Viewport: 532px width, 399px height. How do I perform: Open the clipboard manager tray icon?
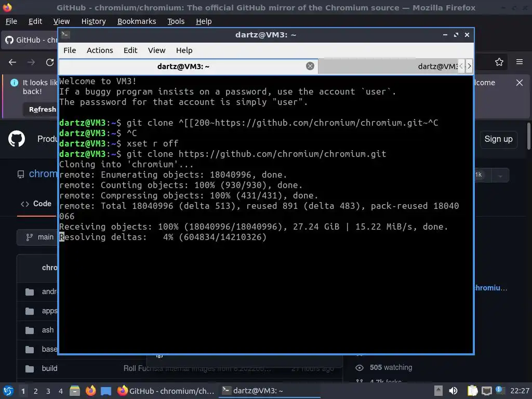pyautogui.click(x=472, y=391)
